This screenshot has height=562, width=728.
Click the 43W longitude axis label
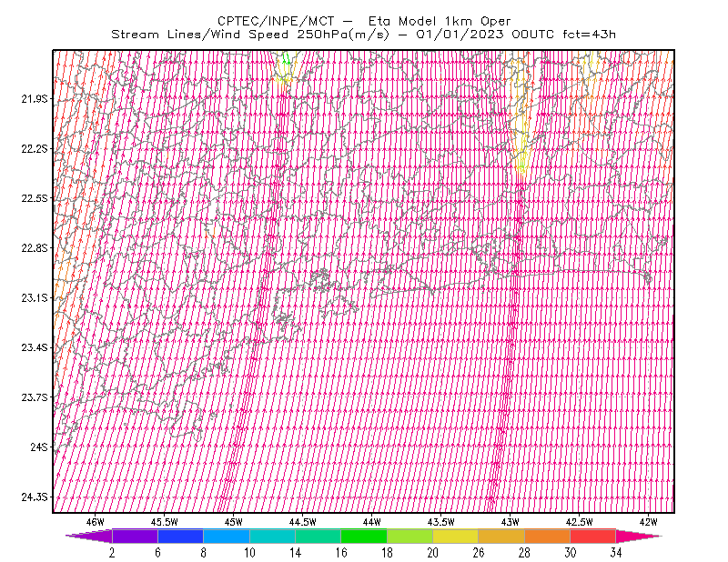511,522
